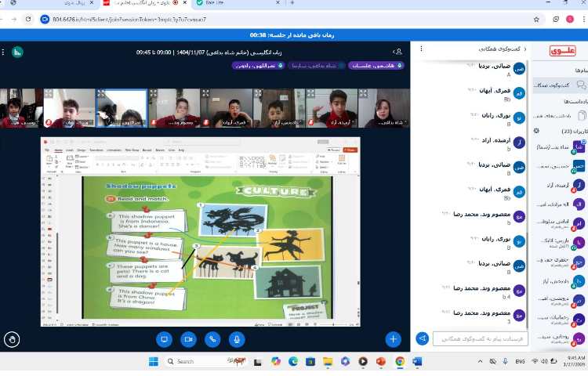This screenshot has height=376, width=588.
Task: Open File Explorer from the taskbar
Action: (x=328, y=361)
